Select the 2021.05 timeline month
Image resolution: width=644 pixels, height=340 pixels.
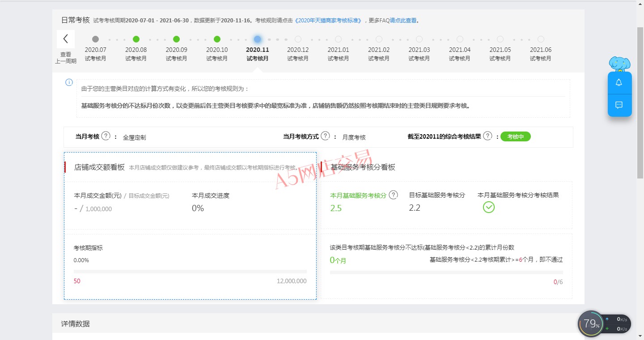coord(500,39)
